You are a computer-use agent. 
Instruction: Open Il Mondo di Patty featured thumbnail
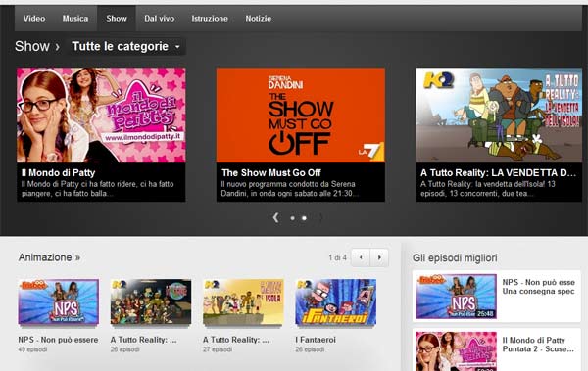(x=101, y=116)
